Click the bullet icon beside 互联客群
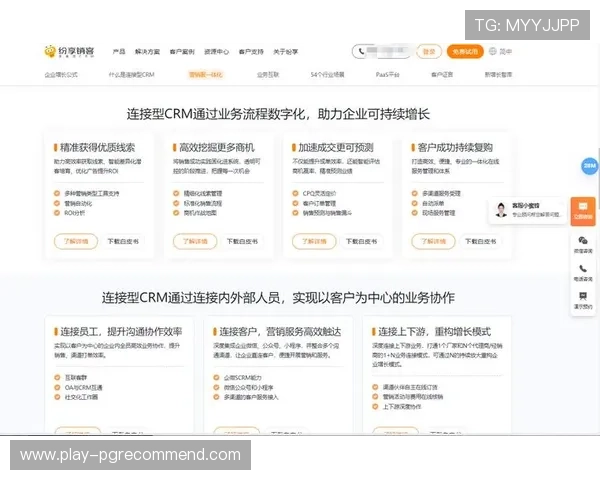 click(57, 377)
